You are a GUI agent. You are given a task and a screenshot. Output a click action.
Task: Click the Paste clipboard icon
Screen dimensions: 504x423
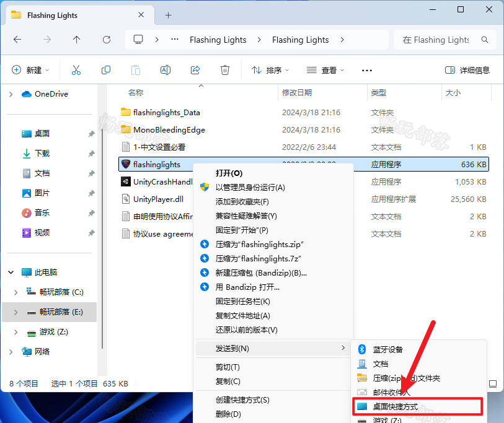point(136,70)
